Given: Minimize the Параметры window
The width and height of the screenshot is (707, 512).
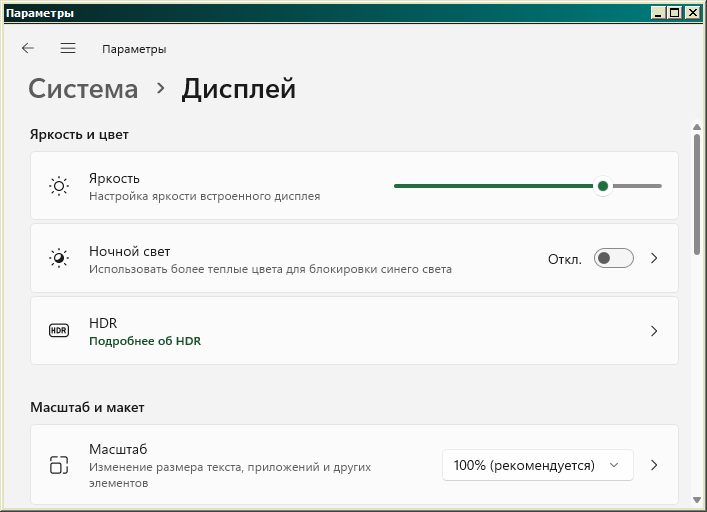Looking at the screenshot, I should tap(659, 13).
